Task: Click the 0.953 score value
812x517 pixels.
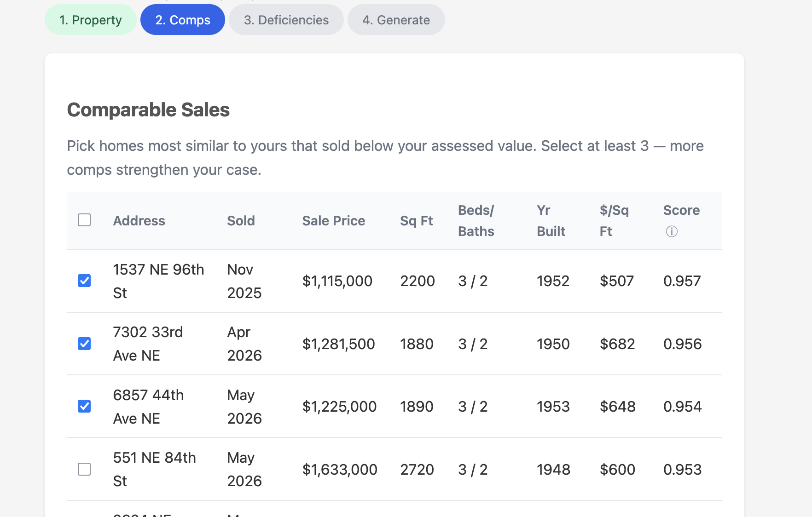Action: [683, 470]
